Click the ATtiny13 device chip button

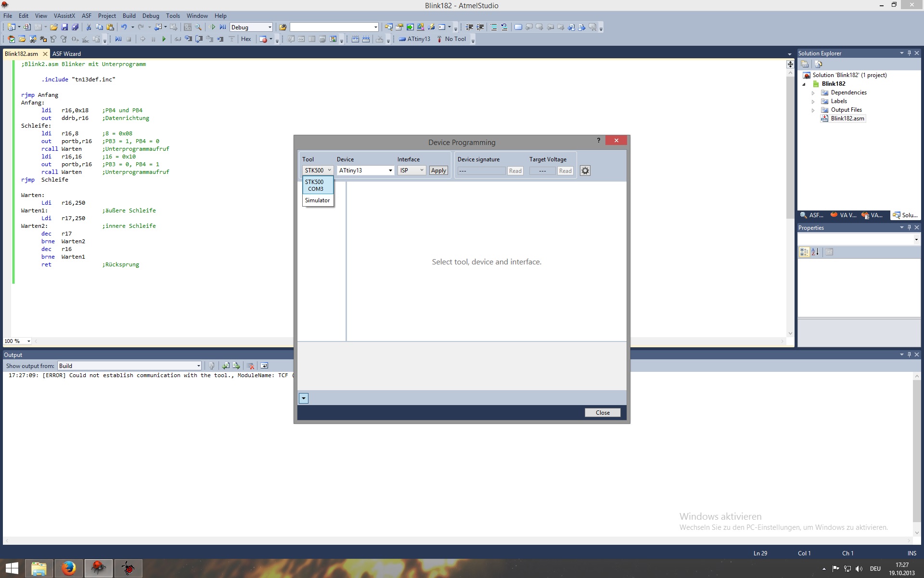[414, 39]
